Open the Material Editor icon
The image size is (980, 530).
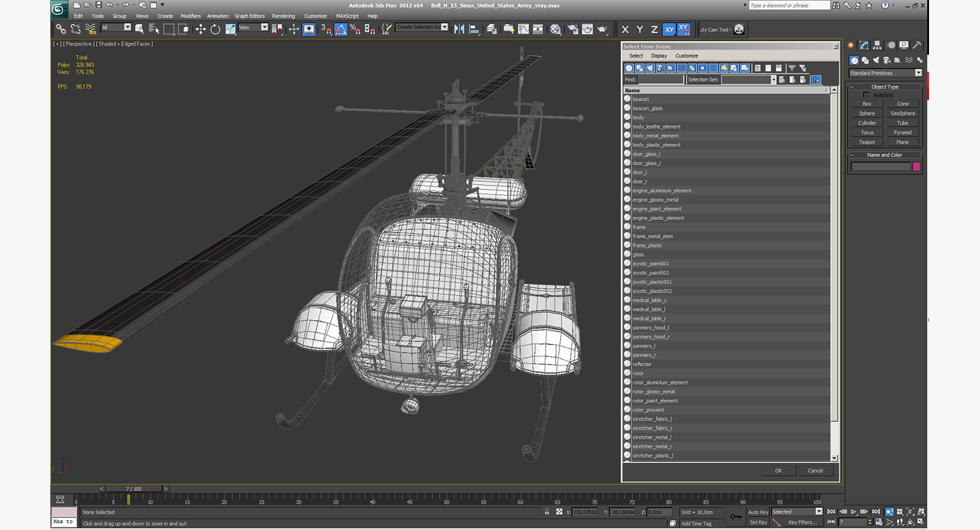[554, 29]
